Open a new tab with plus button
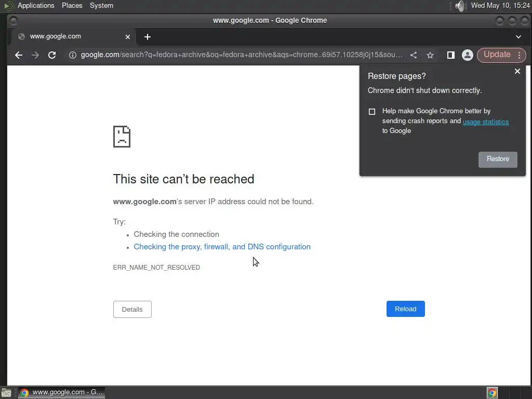The height and width of the screenshot is (399, 532). (147, 37)
